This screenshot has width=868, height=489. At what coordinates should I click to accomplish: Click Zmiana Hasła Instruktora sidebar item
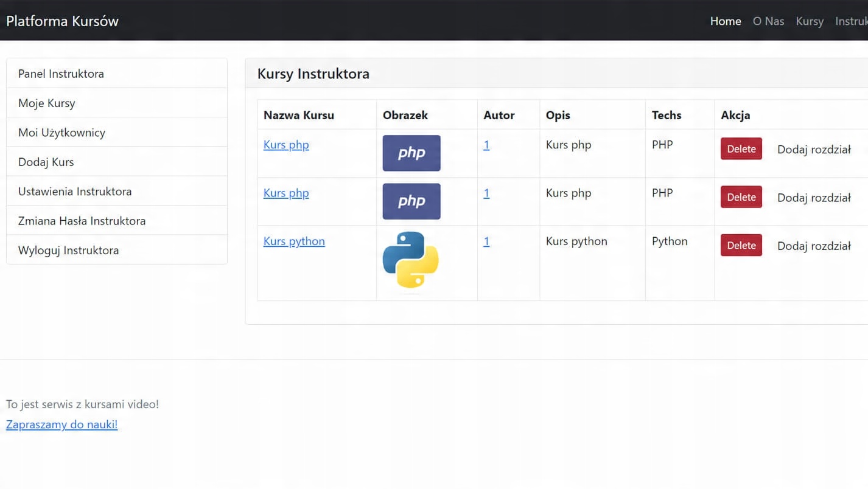click(x=82, y=221)
